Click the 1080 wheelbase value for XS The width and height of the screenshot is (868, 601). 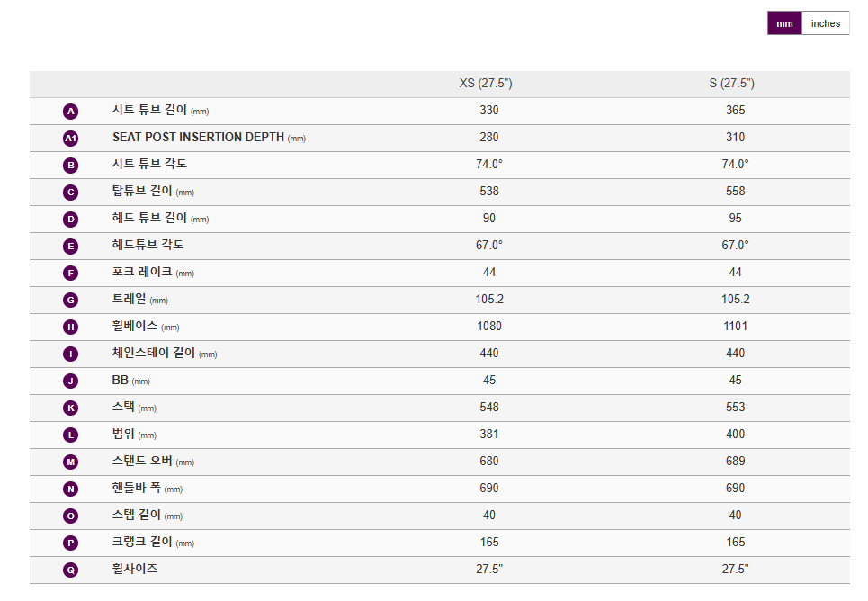(x=489, y=327)
